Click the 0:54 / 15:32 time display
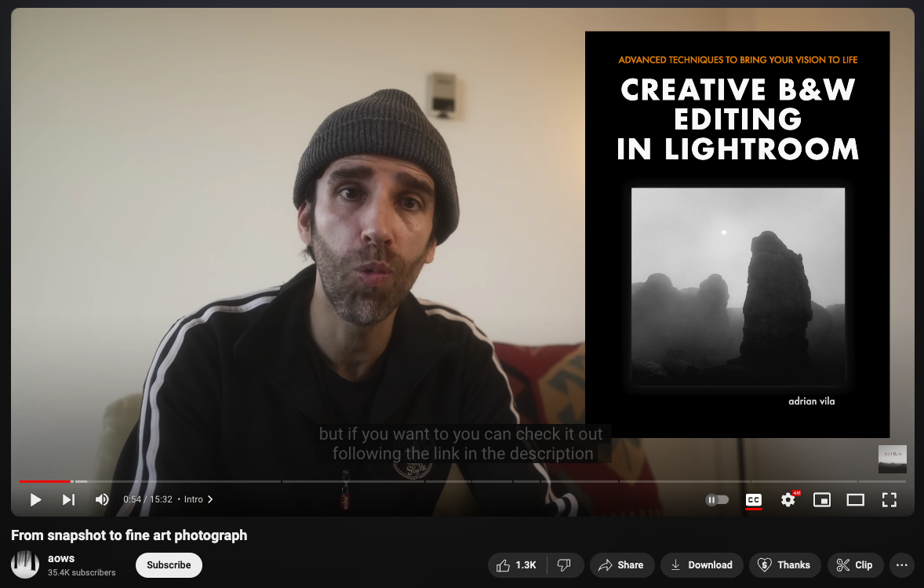The height and width of the screenshot is (588, 924). pos(148,499)
